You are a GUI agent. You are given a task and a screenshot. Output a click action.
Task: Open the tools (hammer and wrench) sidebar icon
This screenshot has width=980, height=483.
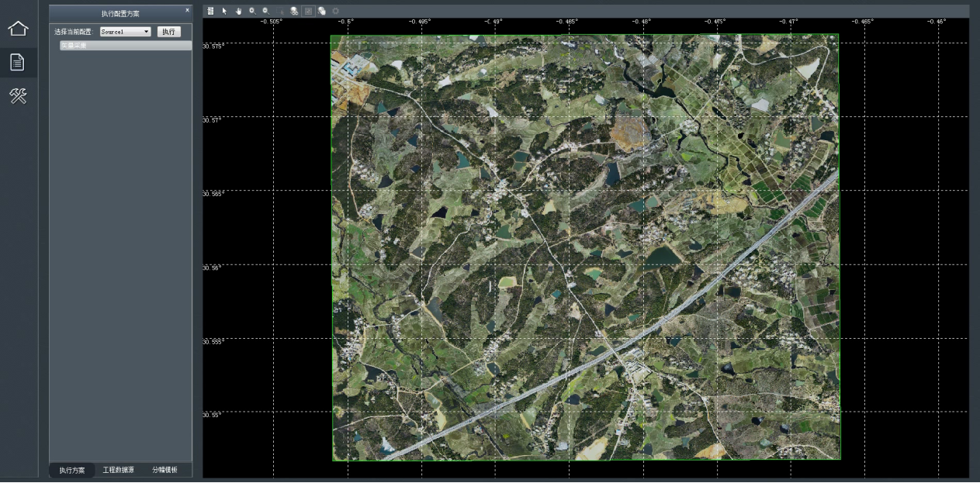tap(18, 96)
